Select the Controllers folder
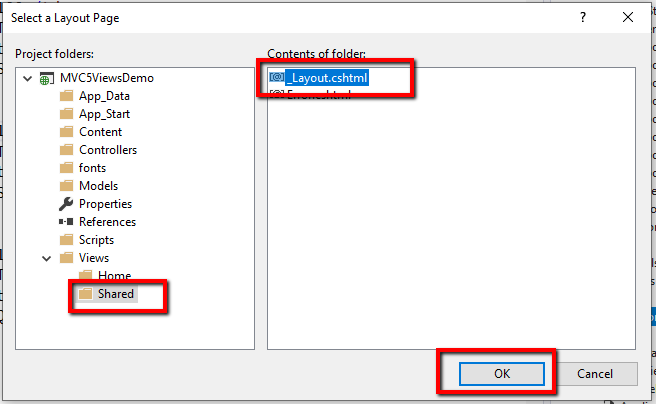The width and height of the screenshot is (656, 404). tap(108, 150)
